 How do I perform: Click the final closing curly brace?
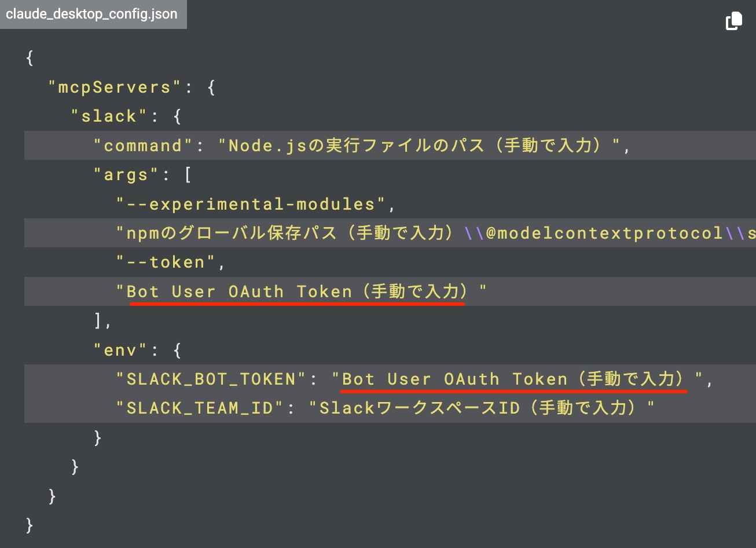[x=30, y=525]
